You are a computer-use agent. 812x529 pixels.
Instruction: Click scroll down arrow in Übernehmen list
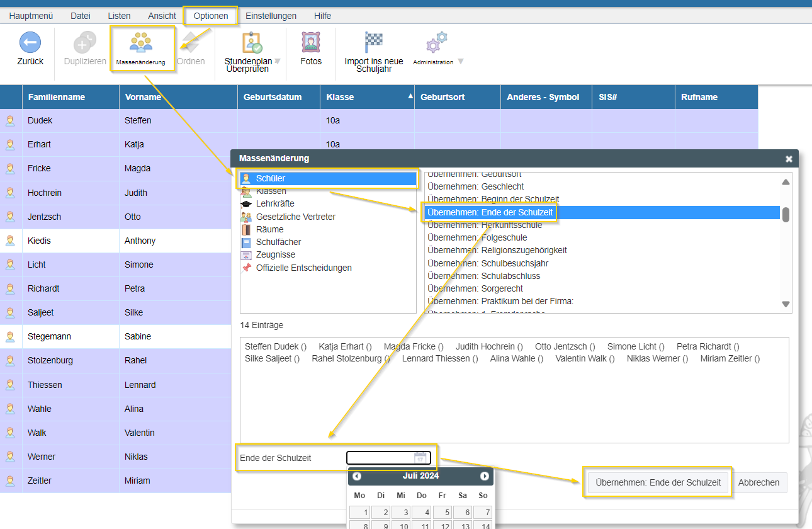click(x=786, y=304)
